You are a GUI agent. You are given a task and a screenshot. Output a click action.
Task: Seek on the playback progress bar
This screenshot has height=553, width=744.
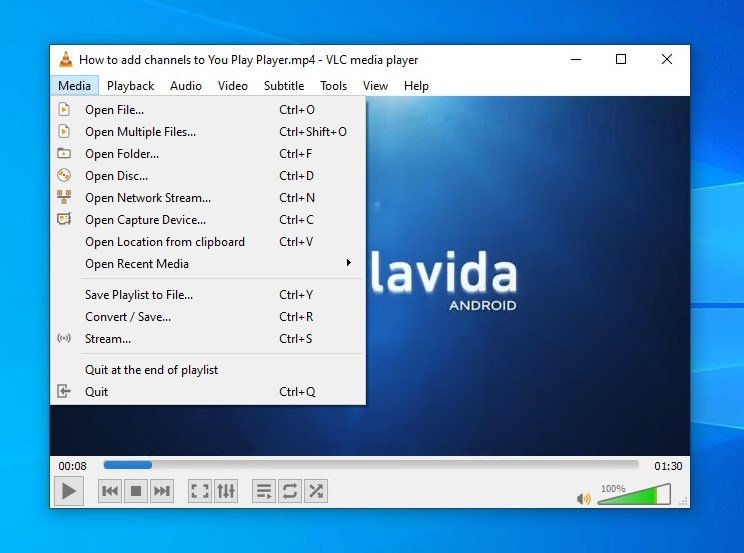[x=371, y=465]
